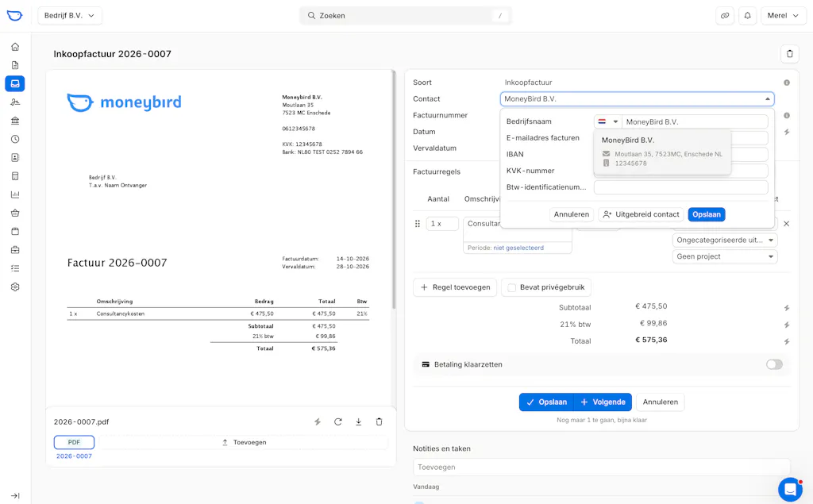Select MoneyBird B.V. suggestion
The height and width of the screenshot is (504, 813).
pos(662,152)
